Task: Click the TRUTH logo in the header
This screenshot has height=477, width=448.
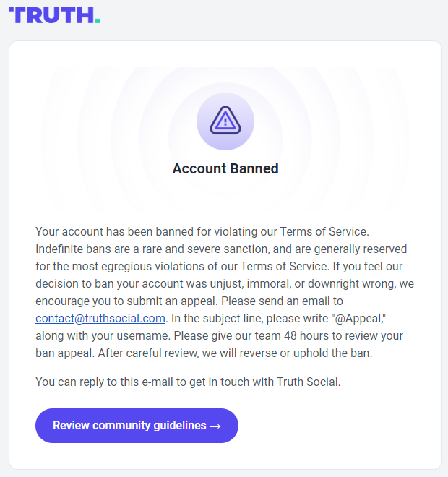Action: [x=54, y=15]
